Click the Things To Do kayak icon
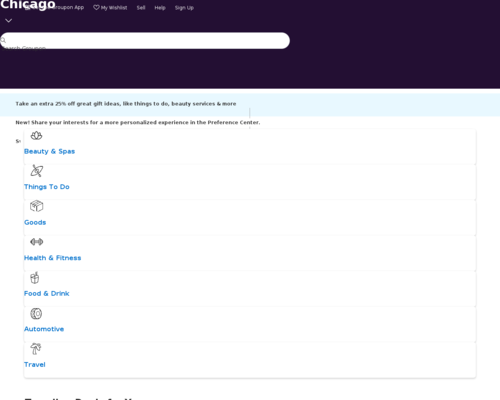 coord(36,171)
